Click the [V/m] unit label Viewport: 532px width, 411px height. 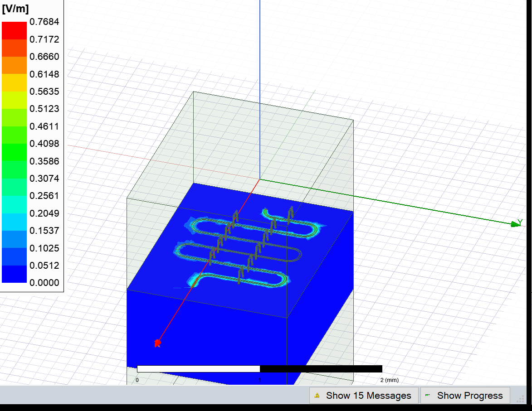[x=15, y=9]
